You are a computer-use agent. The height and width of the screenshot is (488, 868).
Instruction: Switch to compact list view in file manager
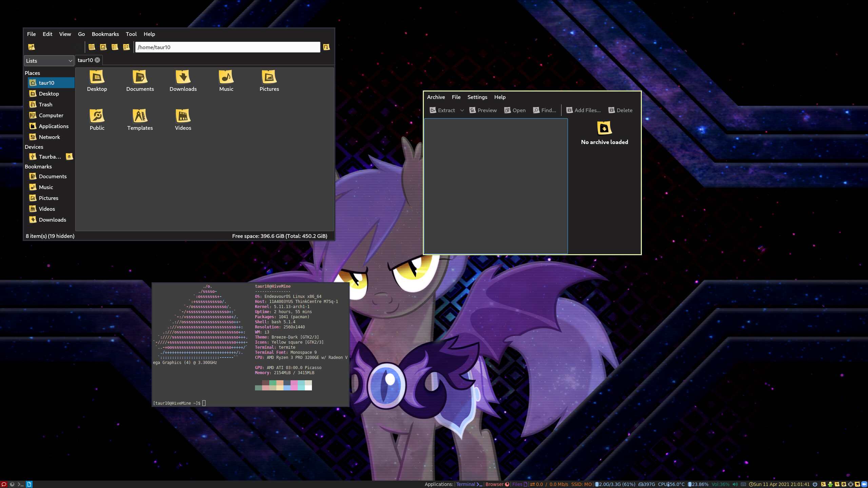[115, 47]
